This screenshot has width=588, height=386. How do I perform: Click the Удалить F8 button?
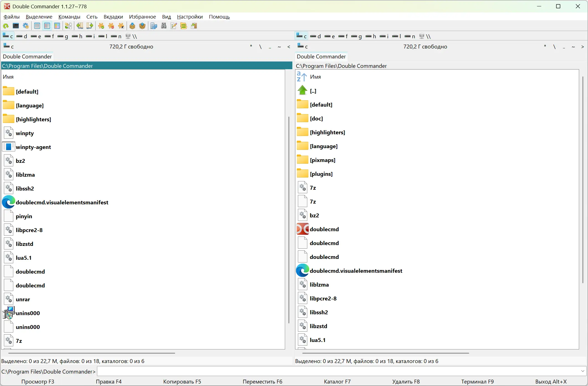click(x=406, y=382)
